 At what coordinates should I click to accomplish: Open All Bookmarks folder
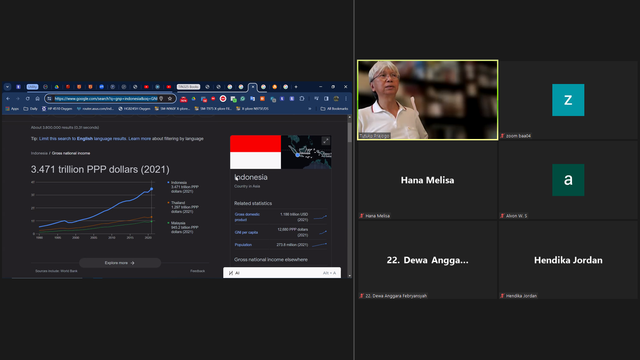click(334, 109)
